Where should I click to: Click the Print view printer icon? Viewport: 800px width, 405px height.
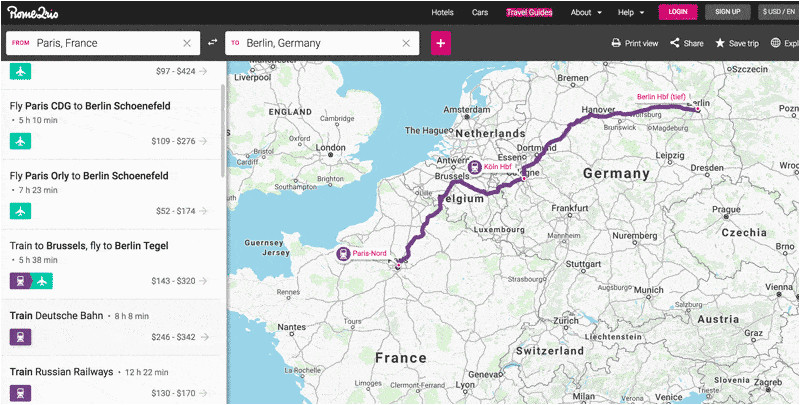click(616, 43)
